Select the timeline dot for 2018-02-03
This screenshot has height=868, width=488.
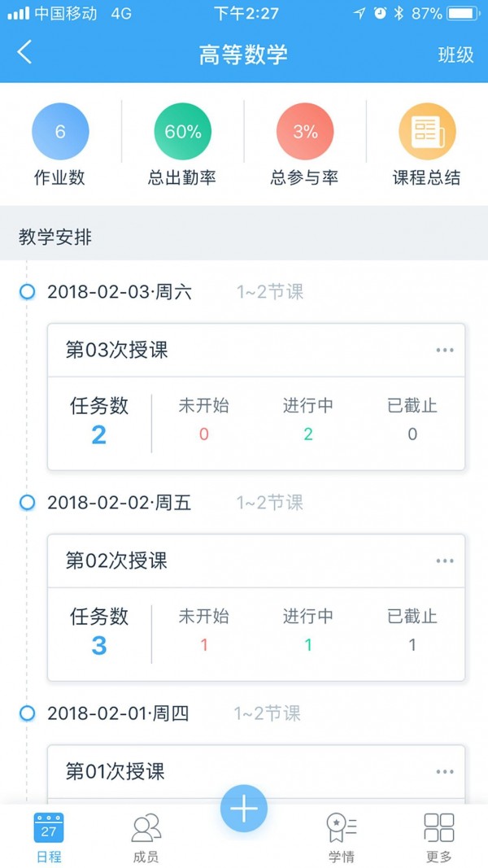pos(27,292)
